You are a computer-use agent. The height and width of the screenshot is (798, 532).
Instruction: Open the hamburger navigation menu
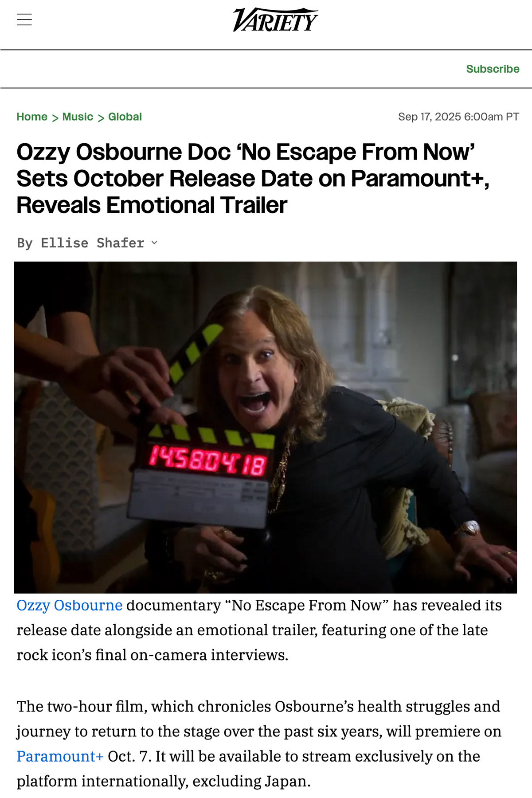pyautogui.click(x=24, y=20)
